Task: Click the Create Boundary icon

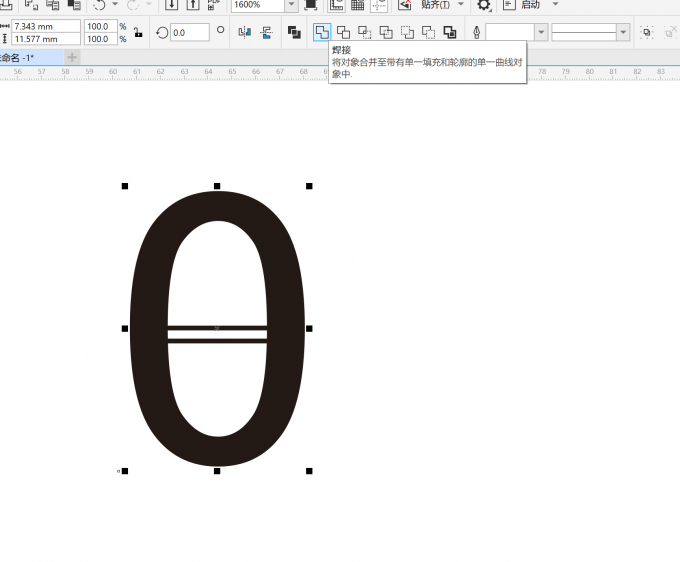Action: (x=450, y=33)
